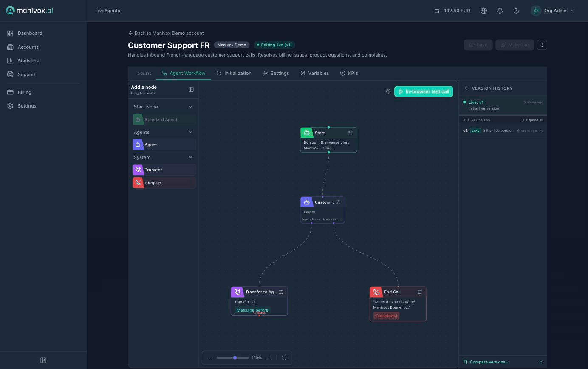Open Statistics in sidebar
Image resolution: width=588 pixels, height=369 pixels.
coord(43,61)
